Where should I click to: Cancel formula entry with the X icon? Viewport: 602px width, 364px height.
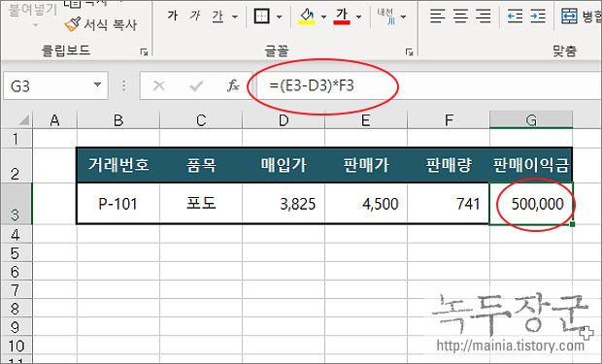[159, 85]
